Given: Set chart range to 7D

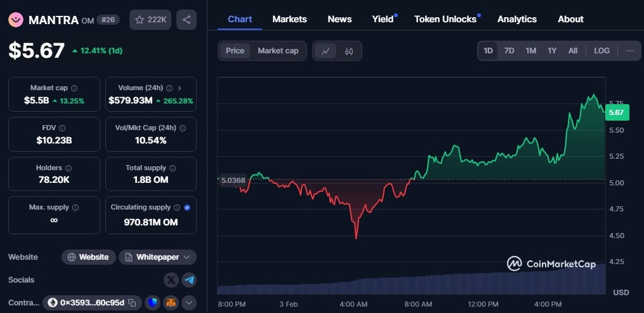Looking at the screenshot, I should tap(509, 51).
